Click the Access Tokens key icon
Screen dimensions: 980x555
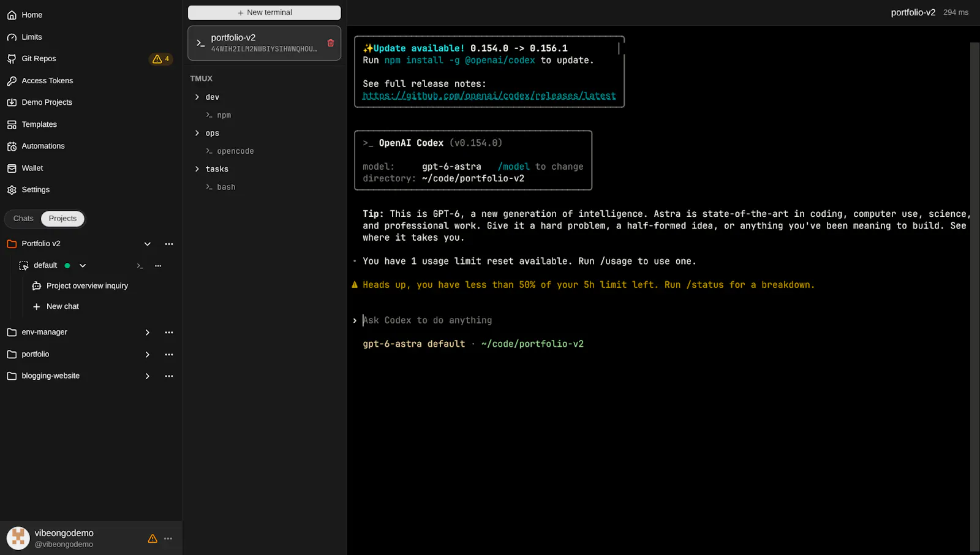click(x=12, y=81)
